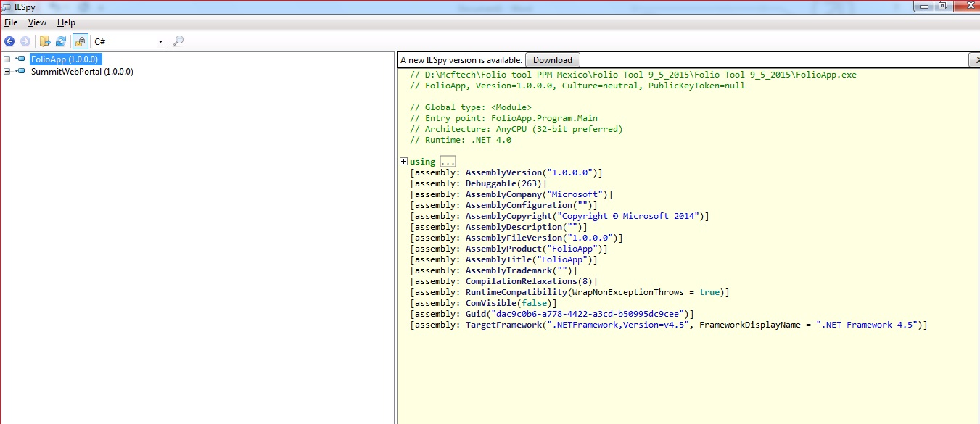Click the "Copyright © Microsoft 2014" string
Viewport: 980px width, 424px height.
point(628,216)
